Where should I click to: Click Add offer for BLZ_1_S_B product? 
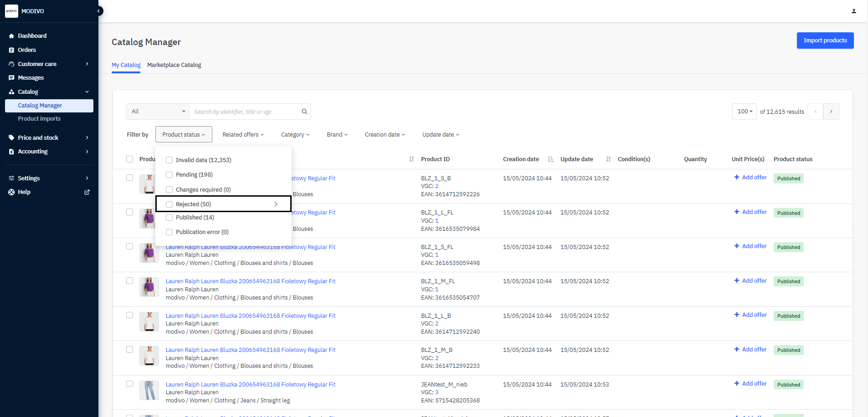[750, 178]
